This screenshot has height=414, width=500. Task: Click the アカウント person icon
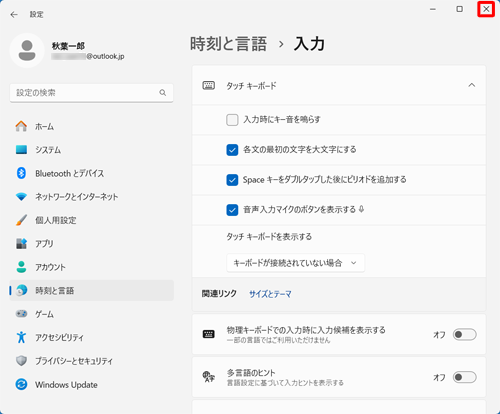(x=21, y=267)
